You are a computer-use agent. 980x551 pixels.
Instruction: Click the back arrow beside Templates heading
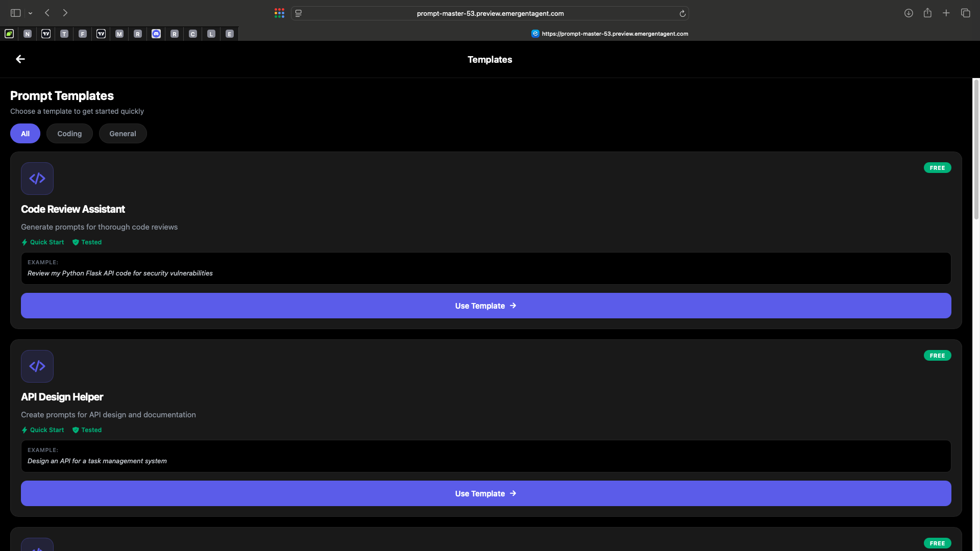pos(20,59)
